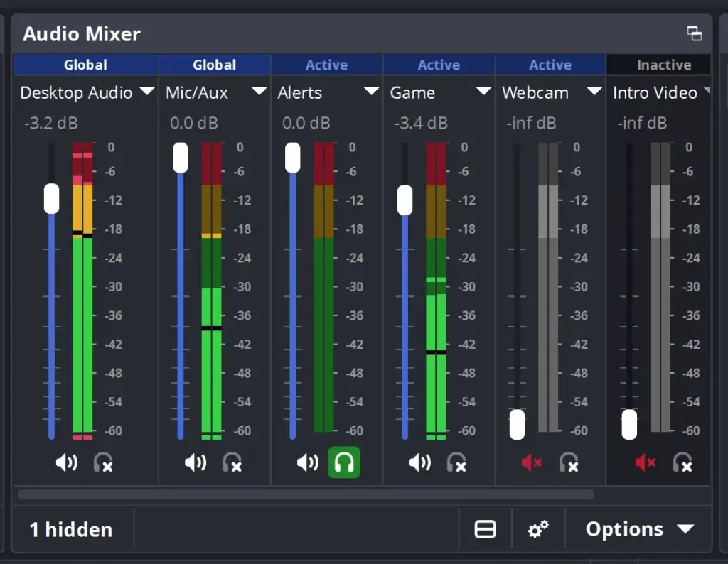
Task: Mute the Desktop Audio channel
Action: click(66, 462)
